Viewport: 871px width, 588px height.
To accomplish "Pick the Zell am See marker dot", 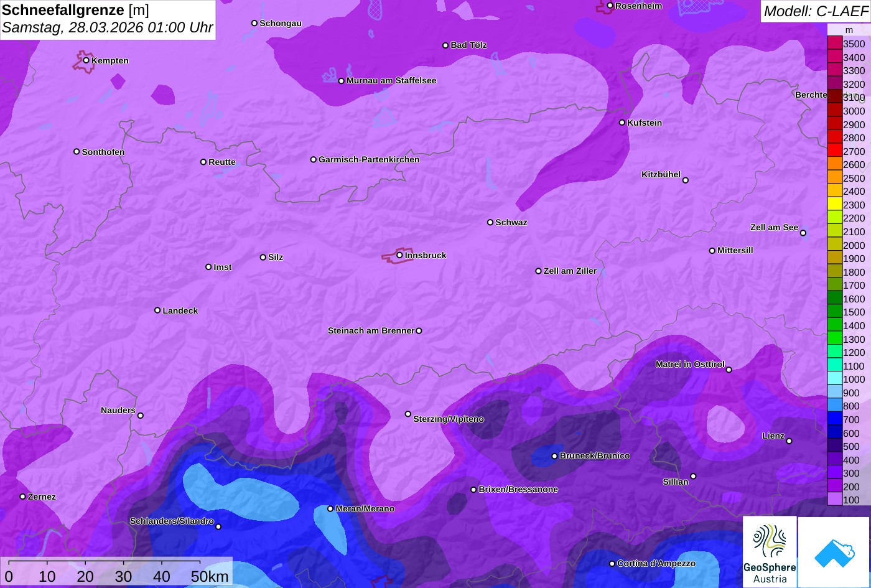I will 803,233.
